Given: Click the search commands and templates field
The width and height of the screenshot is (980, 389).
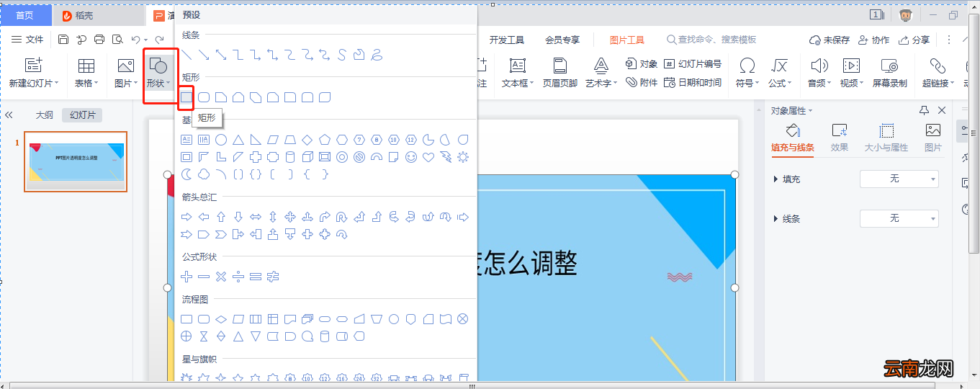Looking at the screenshot, I should 711,40.
